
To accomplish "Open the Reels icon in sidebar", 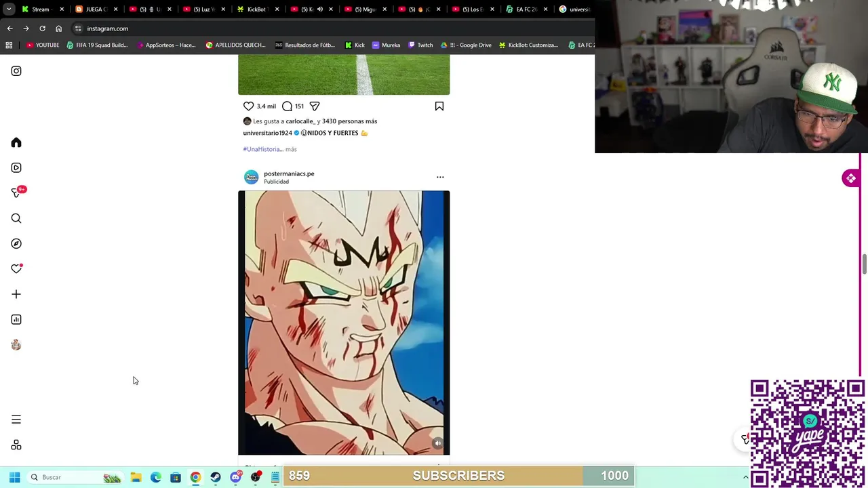I will tap(16, 167).
